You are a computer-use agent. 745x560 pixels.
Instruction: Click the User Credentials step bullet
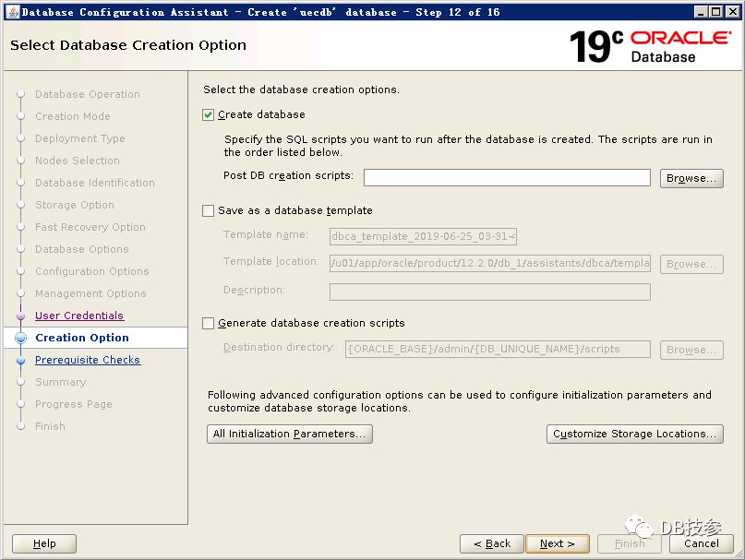20,316
